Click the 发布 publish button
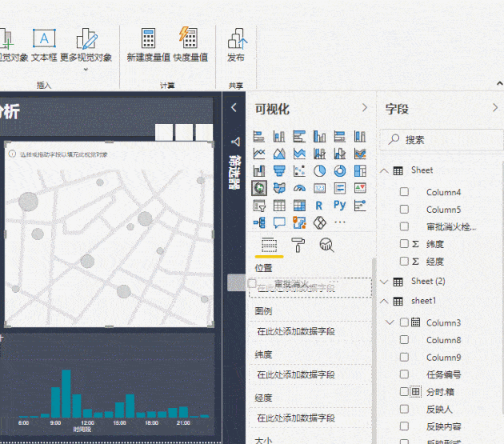504x444 pixels. [236, 45]
